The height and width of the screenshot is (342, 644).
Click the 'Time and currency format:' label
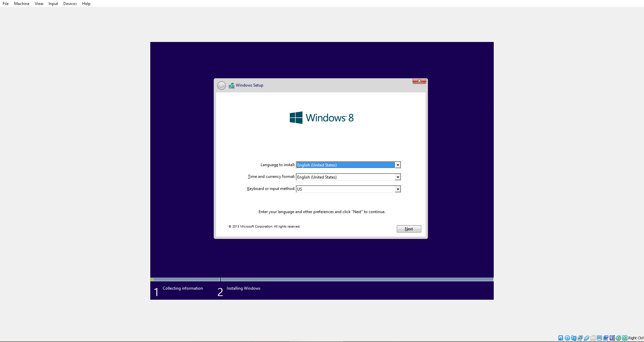coord(271,177)
